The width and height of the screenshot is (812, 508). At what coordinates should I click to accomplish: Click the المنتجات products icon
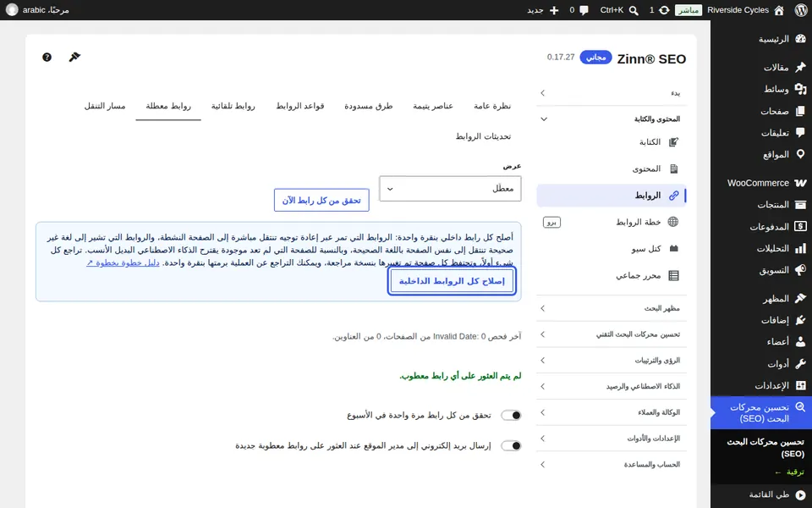(801, 205)
